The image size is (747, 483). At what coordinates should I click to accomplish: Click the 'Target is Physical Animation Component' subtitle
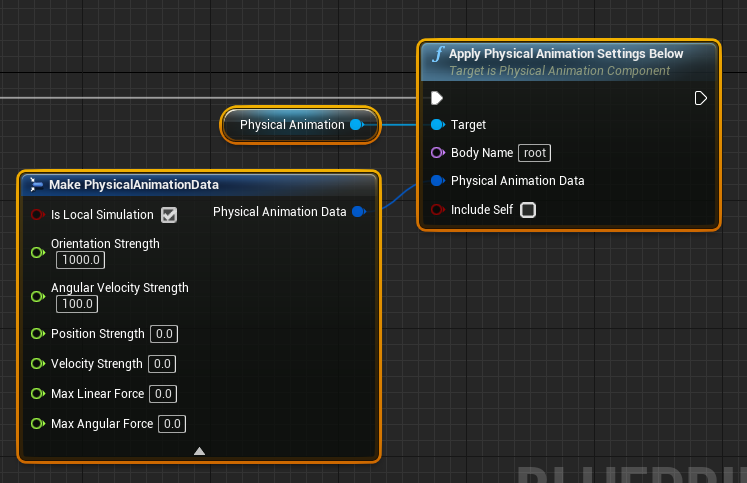(559, 71)
